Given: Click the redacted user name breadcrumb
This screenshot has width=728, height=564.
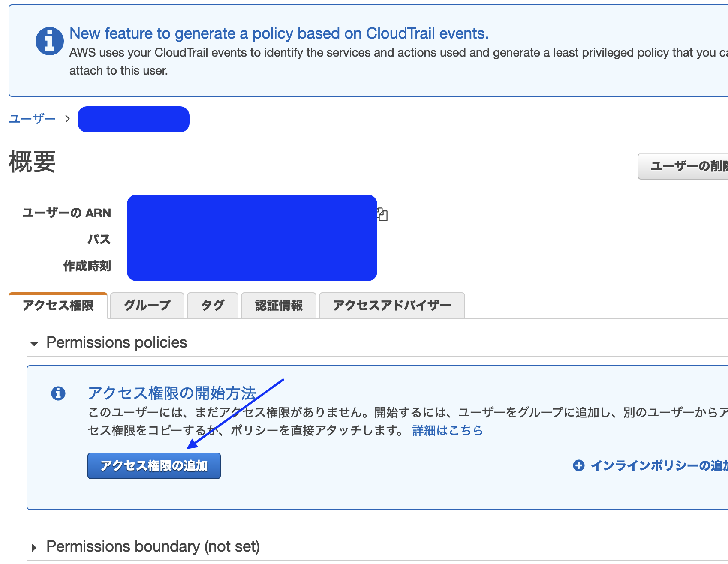Looking at the screenshot, I should tap(133, 119).
